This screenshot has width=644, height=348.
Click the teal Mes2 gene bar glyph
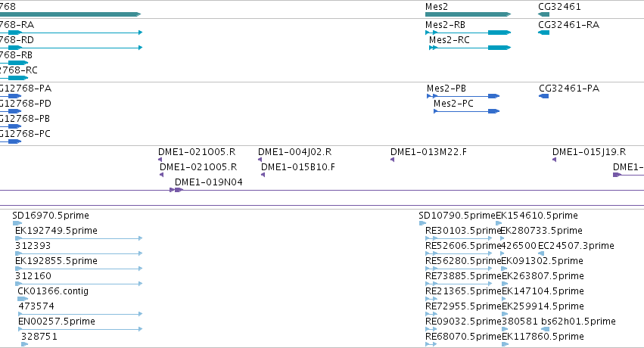[x=468, y=14]
